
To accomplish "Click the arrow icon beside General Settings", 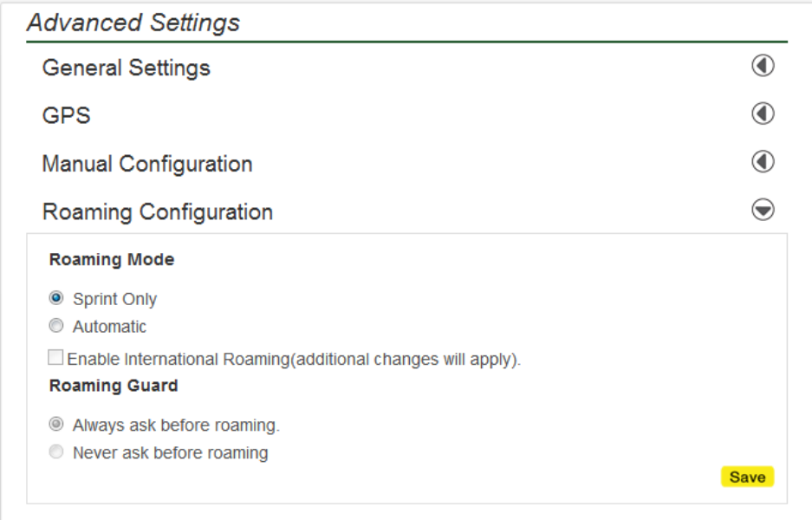I will (763, 66).
